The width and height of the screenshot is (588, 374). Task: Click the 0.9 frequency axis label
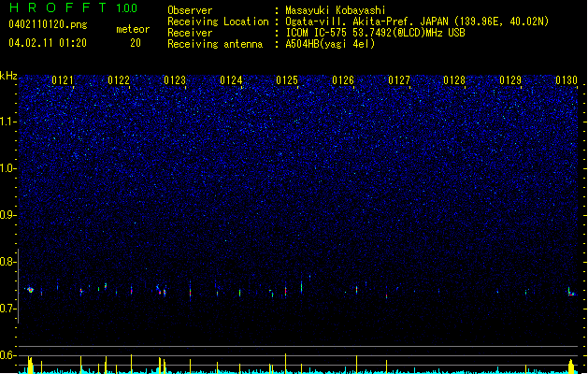(x=8, y=215)
